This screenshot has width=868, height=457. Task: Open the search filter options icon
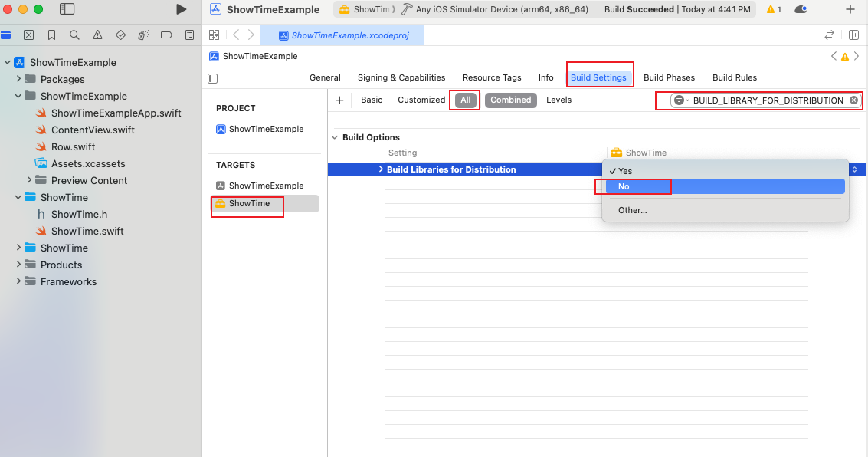pyautogui.click(x=681, y=100)
